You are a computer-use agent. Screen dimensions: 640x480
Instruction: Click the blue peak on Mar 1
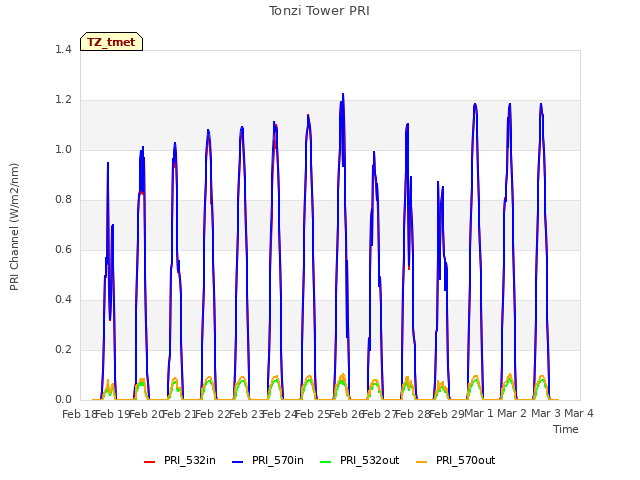click(x=475, y=105)
